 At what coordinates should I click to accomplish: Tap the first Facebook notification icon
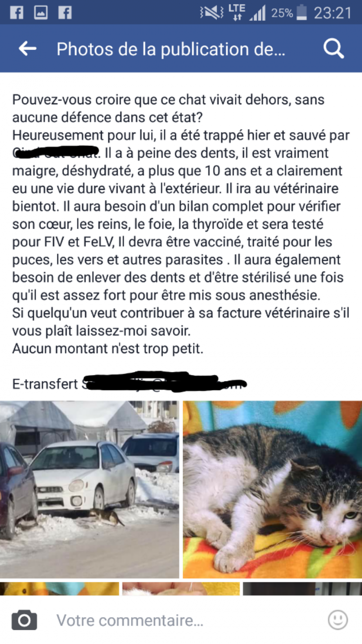pos(17,13)
